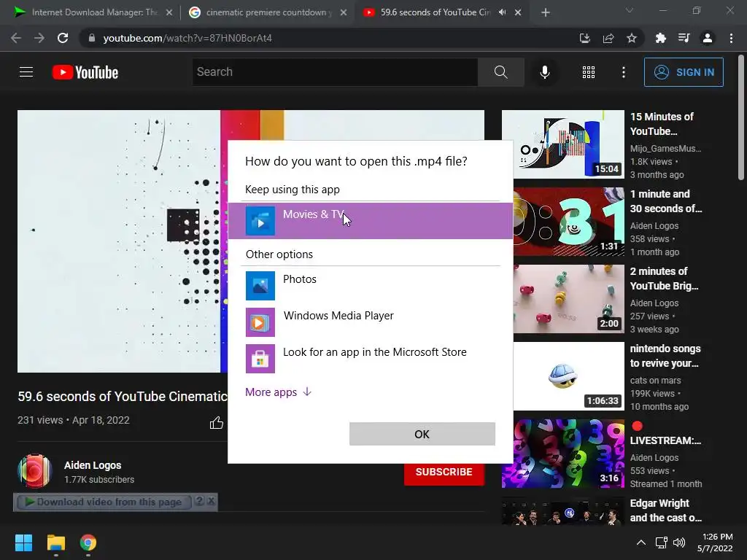
Task: Close the Internet Download Manager tab
Action: 169,13
